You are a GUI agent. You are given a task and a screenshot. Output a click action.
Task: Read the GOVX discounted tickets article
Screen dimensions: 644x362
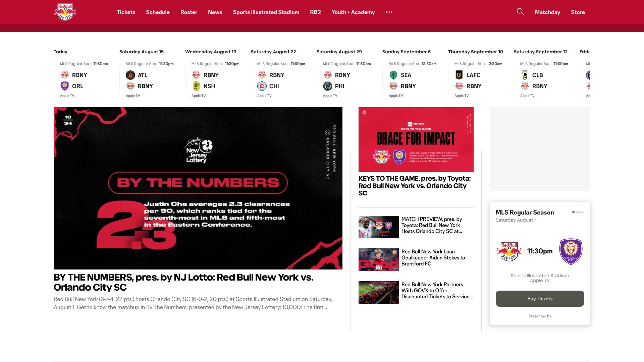(x=437, y=291)
